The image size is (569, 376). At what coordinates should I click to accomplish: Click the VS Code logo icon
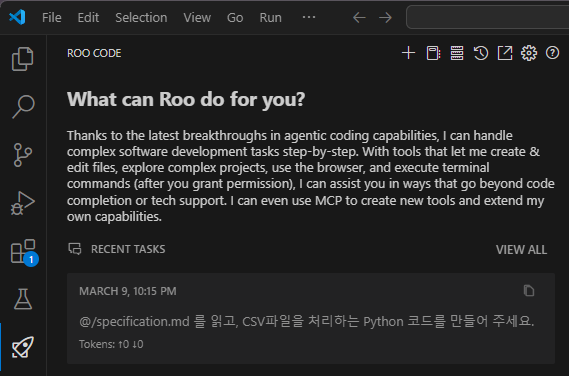tap(17, 17)
